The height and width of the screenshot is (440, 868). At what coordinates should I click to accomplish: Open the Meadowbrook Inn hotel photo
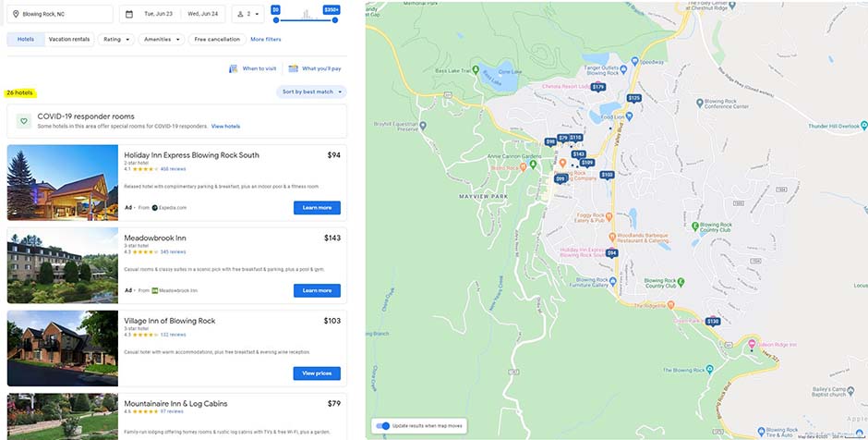point(63,265)
